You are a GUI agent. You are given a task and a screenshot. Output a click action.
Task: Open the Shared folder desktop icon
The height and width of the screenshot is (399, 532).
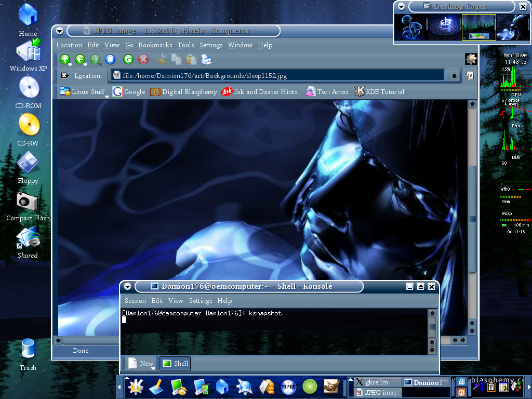28,243
